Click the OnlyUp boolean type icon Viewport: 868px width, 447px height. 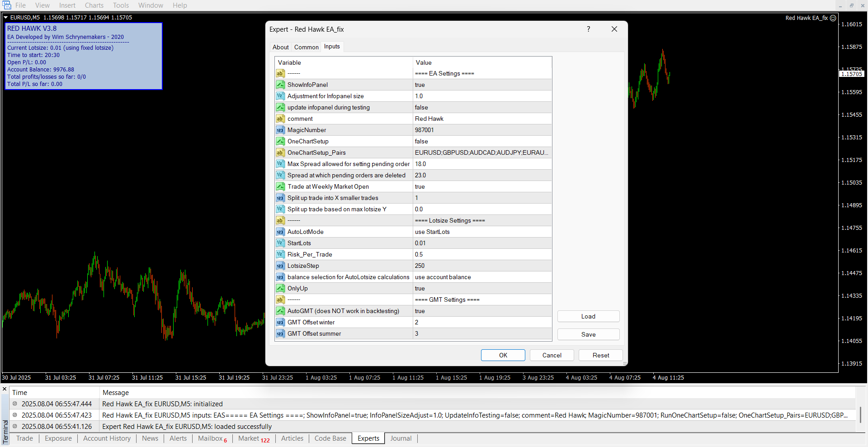point(280,288)
